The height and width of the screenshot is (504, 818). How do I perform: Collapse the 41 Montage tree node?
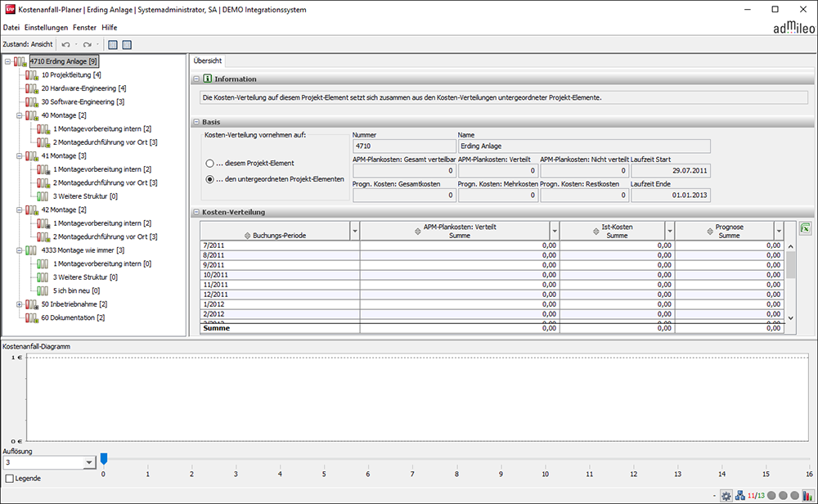coord(20,156)
